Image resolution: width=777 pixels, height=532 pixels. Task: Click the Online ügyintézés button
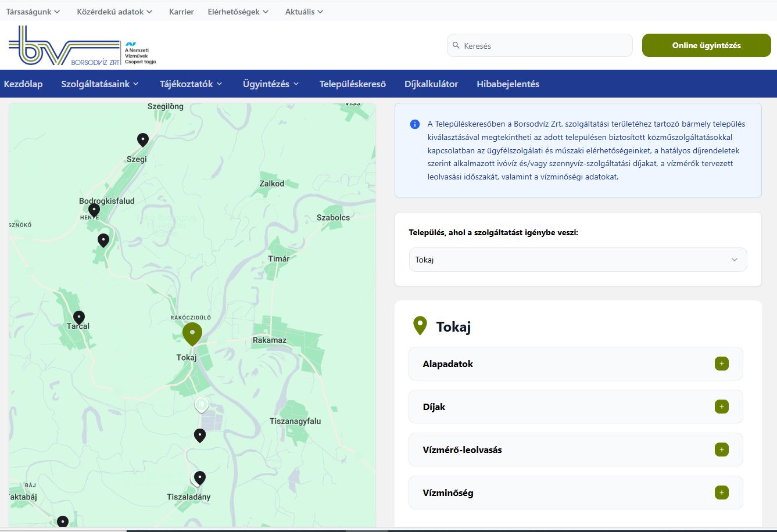coord(706,45)
